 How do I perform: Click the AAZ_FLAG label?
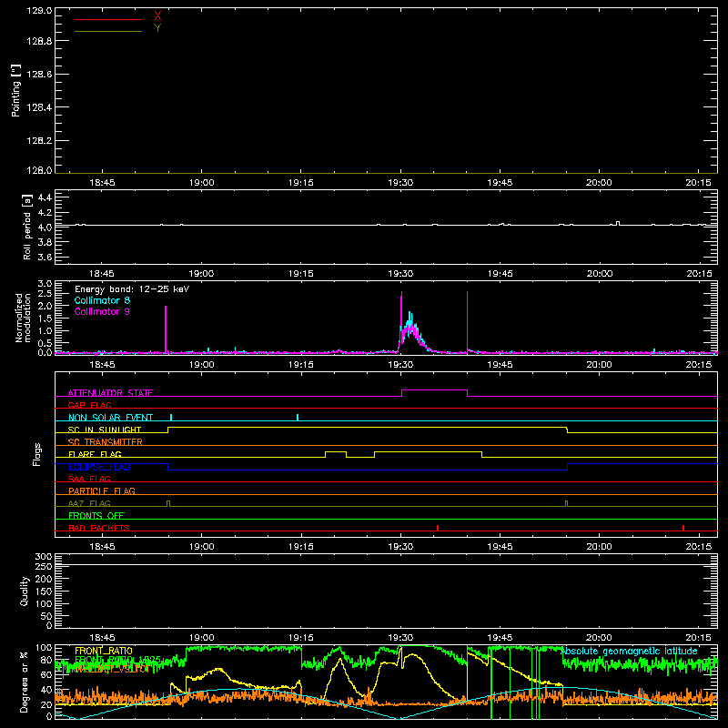(x=89, y=503)
